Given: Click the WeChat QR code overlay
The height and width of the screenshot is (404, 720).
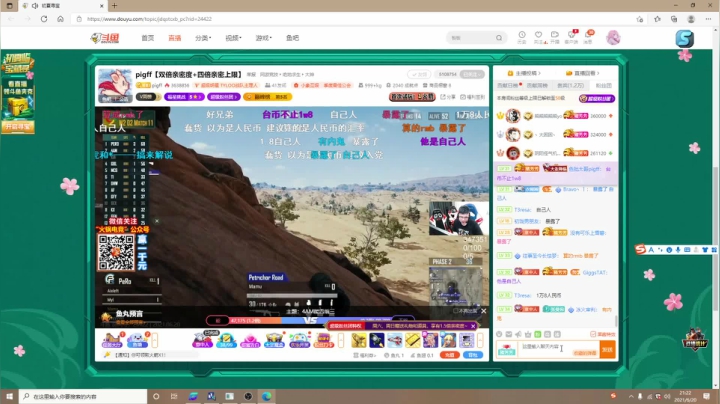Looking at the screenshot, I should 116,252.
